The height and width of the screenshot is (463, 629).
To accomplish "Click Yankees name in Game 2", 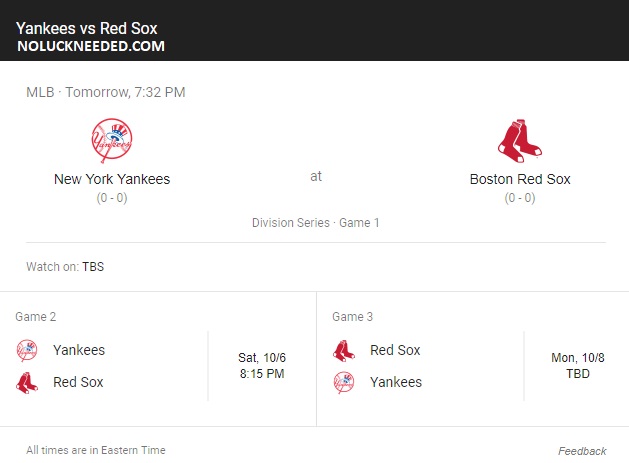I will click(79, 350).
